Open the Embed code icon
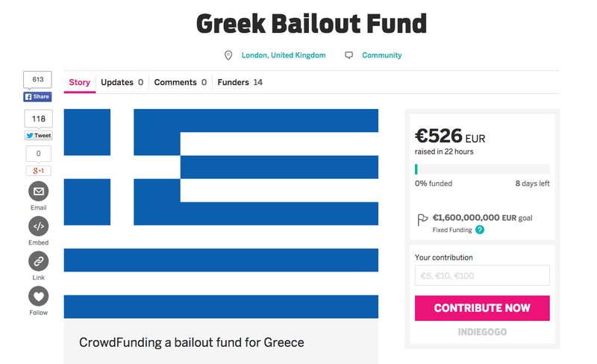The image size is (597, 364). pyautogui.click(x=39, y=226)
